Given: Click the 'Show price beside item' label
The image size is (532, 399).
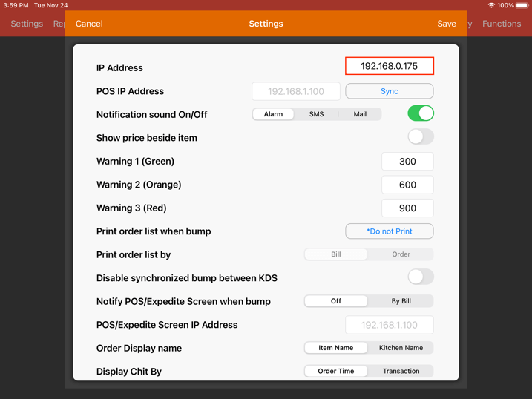Looking at the screenshot, I should pos(147,138).
